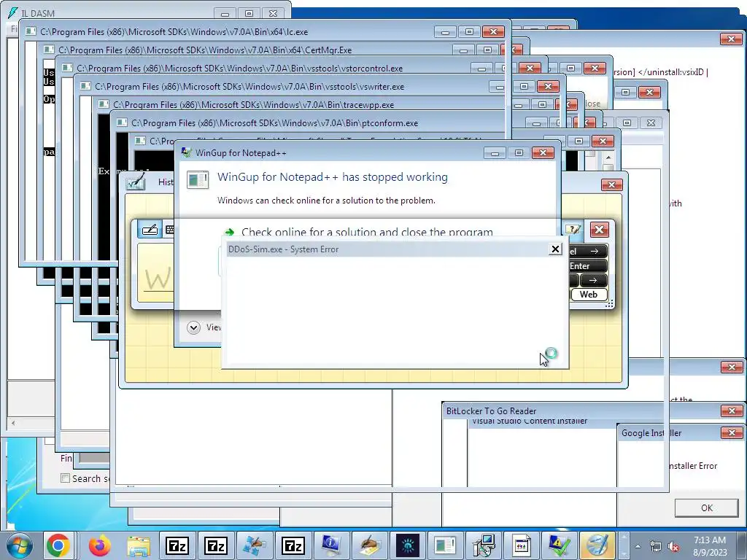Open the network tray icon
This screenshot has height=560, width=747.
[656, 546]
